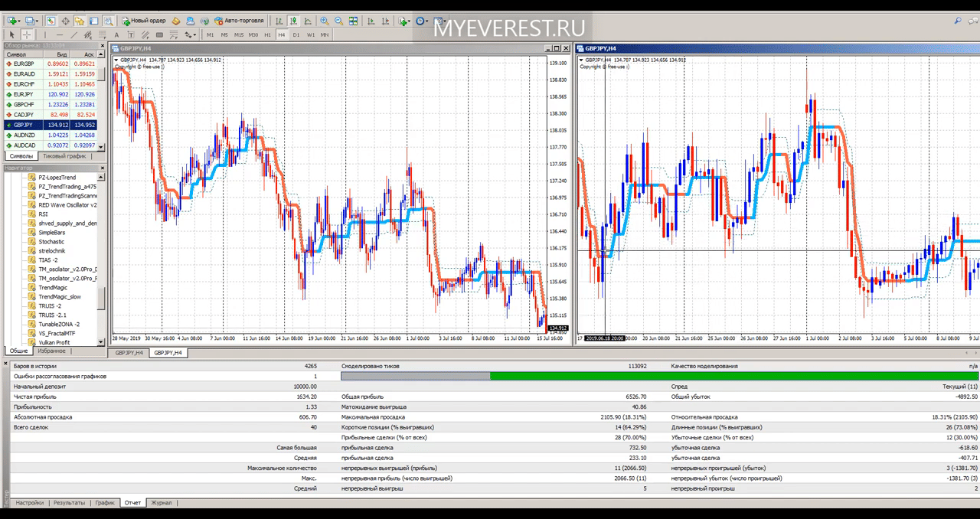
Task: Select the horizontal line drawing tool
Action: click(x=59, y=34)
